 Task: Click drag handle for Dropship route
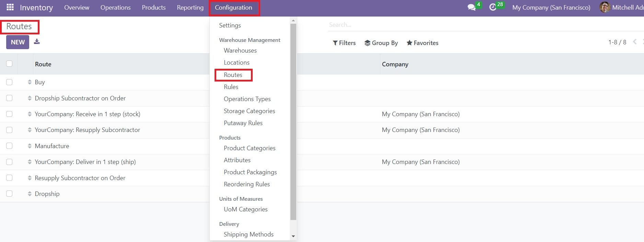(x=30, y=194)
